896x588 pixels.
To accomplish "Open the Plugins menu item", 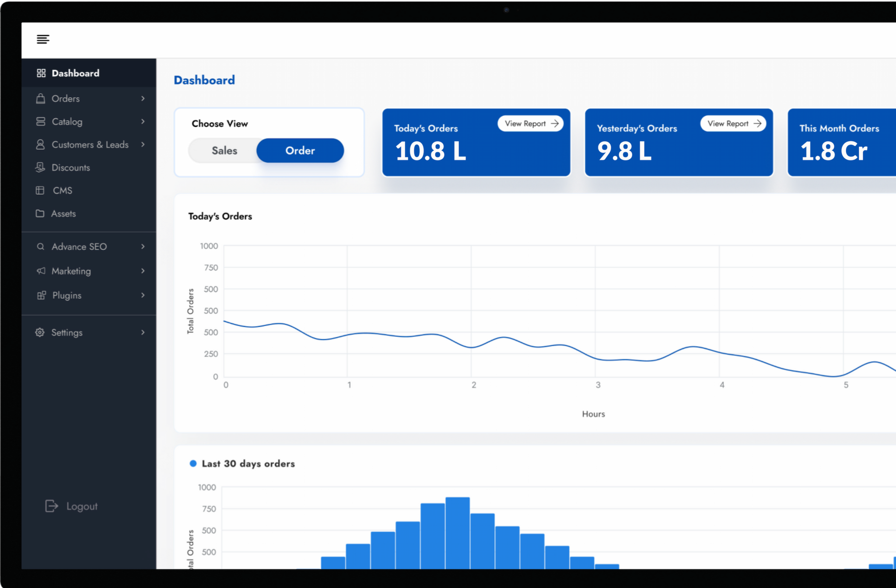I will click(89, 296).
